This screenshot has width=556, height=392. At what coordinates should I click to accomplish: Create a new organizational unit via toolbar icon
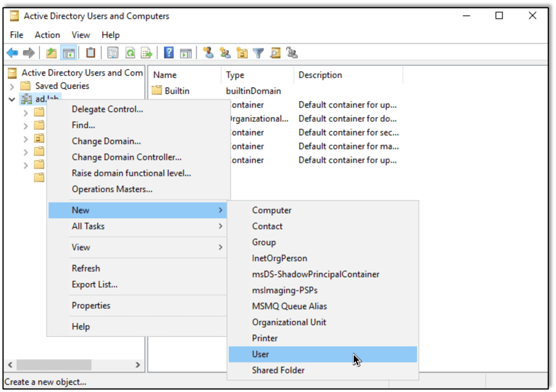(x=243, y=52)
